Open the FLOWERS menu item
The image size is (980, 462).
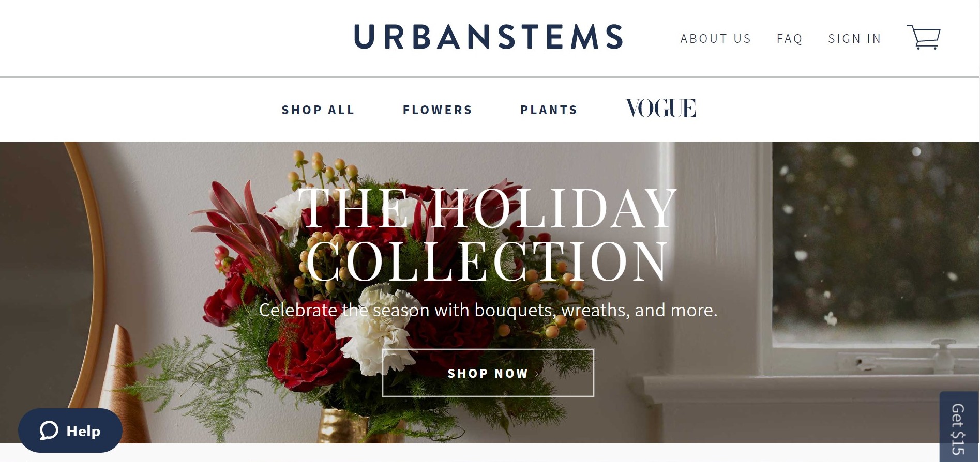point(438,110)
